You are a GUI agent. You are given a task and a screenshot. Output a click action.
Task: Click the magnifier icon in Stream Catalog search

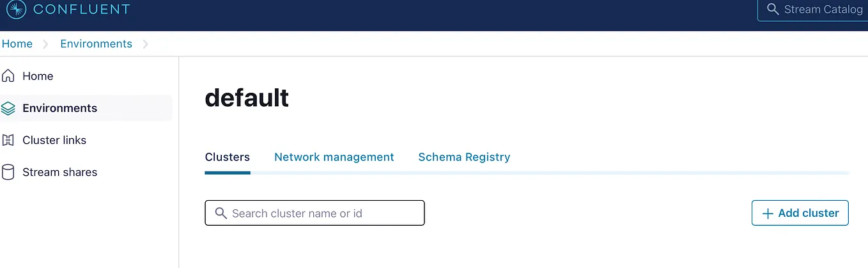[x=773, y=10]
